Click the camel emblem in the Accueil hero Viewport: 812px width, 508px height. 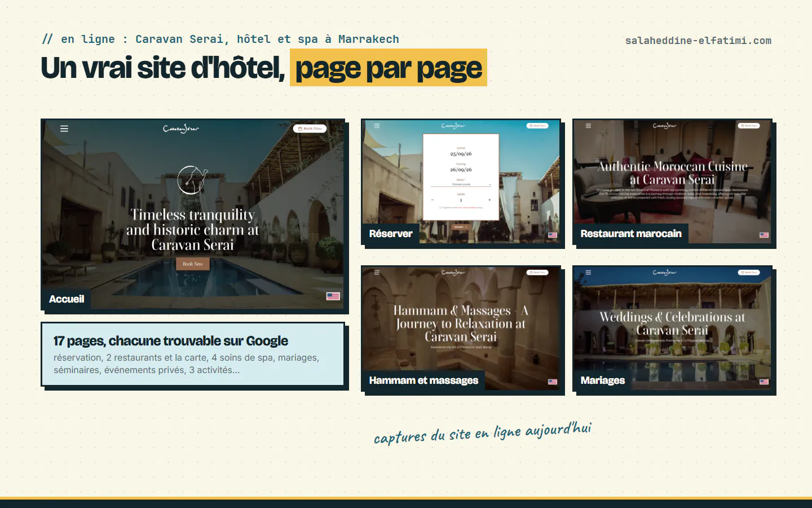192,180
